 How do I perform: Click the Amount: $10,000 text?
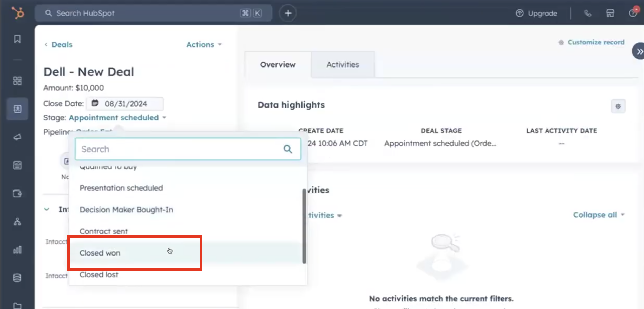(x=74, y=88)
